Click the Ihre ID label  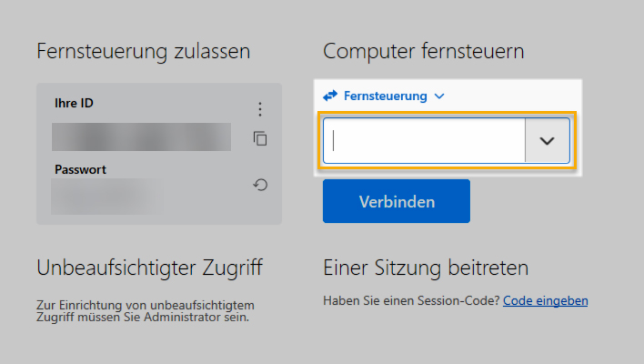point(74,103)
